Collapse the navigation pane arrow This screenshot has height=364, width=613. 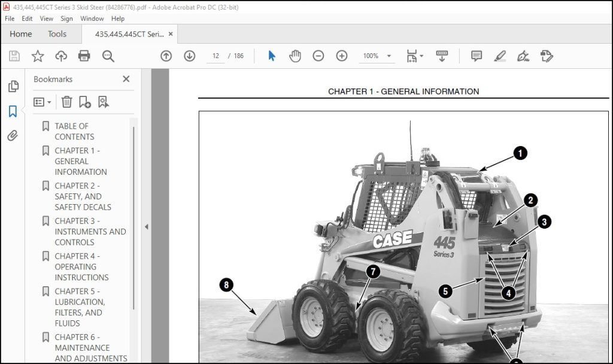[146, 227]
